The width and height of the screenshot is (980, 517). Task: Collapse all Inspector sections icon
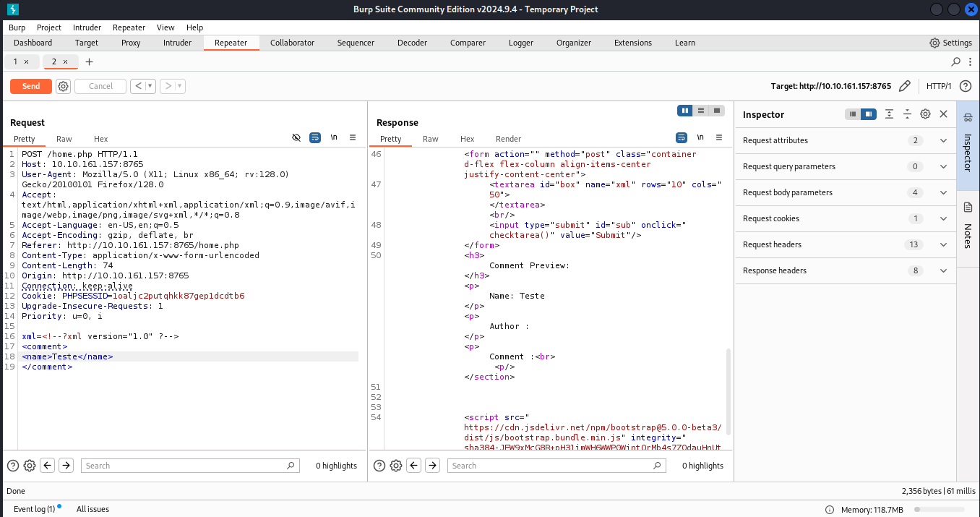[x=907, y=114]
